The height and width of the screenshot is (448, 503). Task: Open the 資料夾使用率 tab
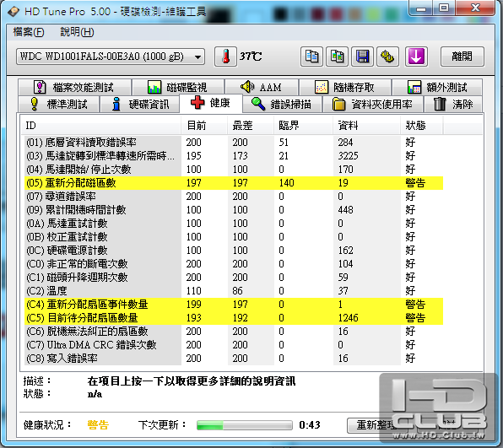(372, 105)
